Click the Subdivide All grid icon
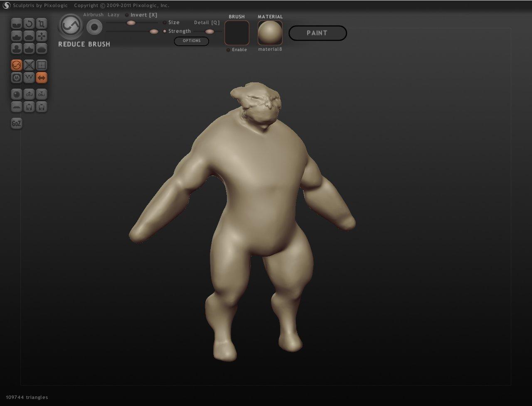Screen dimensions: 532x406 coord(42,65)
